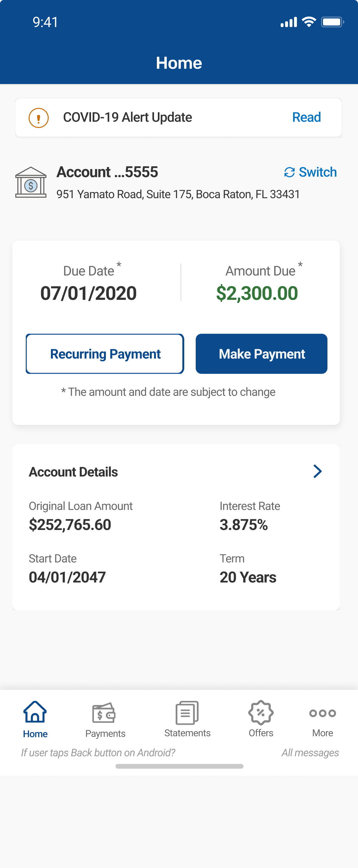Tap the Account ...5555 title
Screen dimensions: 358x868
pyautogui.click(x=107, y=172)
